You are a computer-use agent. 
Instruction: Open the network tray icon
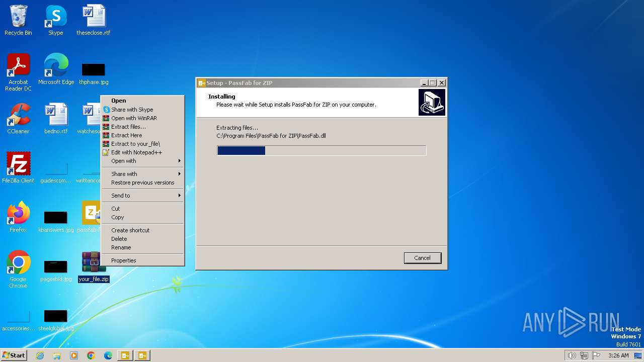[584, 355]
